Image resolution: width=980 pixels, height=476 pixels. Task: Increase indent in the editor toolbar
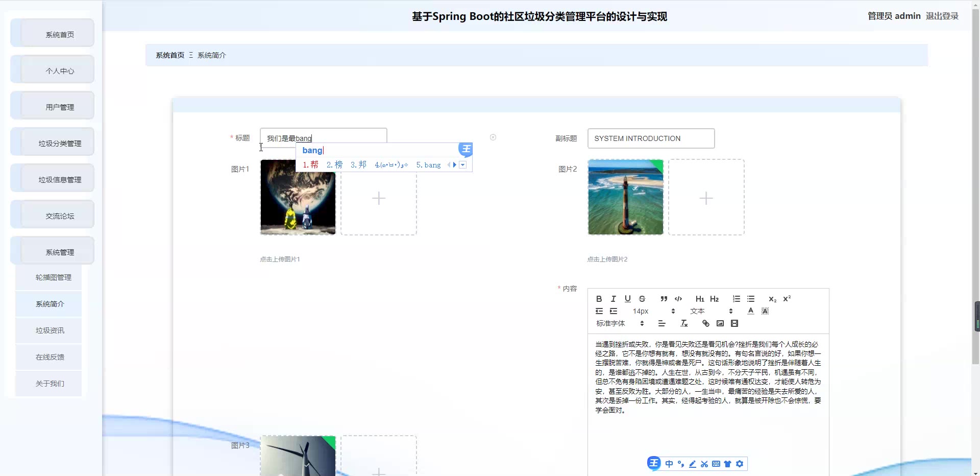click(613, 311)
